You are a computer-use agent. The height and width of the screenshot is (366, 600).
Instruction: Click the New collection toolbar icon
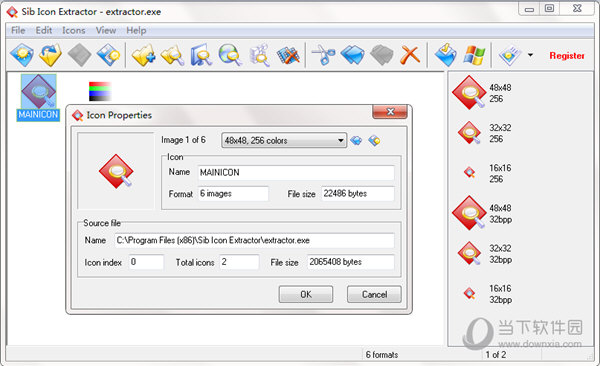pyautogui.click(x=22, y=55)
